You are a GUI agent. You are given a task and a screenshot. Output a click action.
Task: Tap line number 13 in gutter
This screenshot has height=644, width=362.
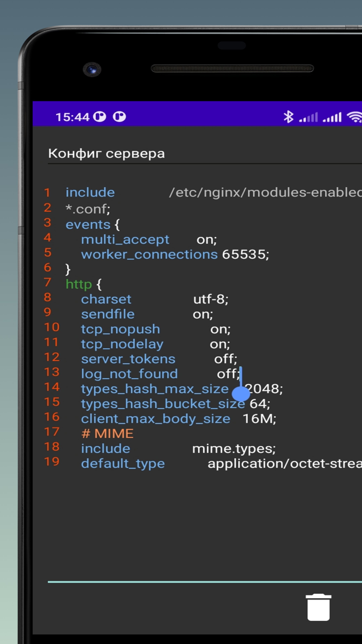[52, 372]
